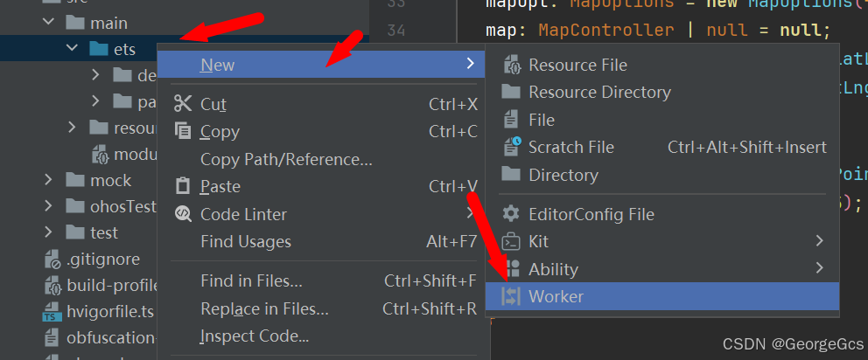
Task: Click the Cut scissors icon
Action: pyautogui.click(x=183, y=104)
